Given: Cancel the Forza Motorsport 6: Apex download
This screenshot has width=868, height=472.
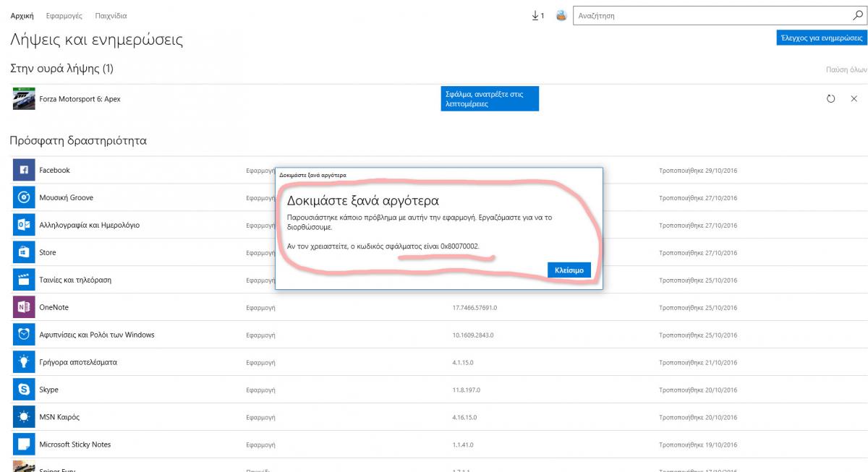Looking at the screenshot, I should click(854, 99).
